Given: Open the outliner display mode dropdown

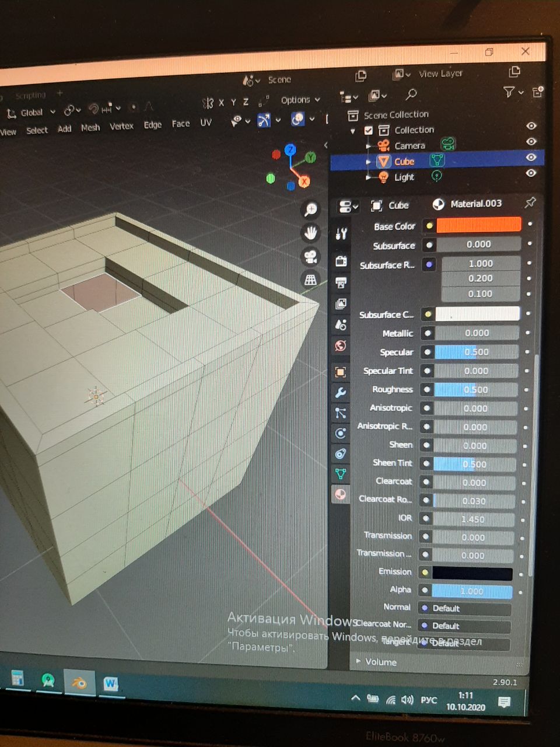Looking at the screenshot, I should click(x=348, y=97).
